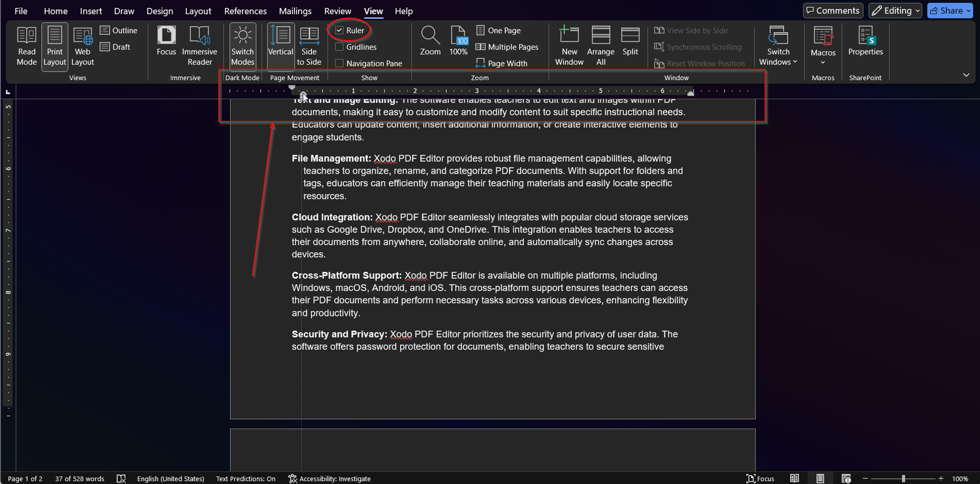This screenshot has height=484, width=980.
Task: Open the References tab
Action: 246,11
